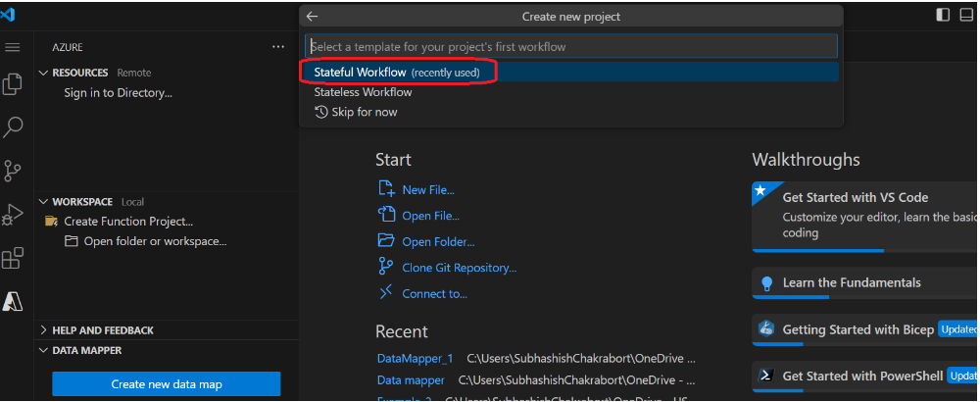980x402 pixels.
Task: Click the Recent heading
Action: [x=401, y=331]
